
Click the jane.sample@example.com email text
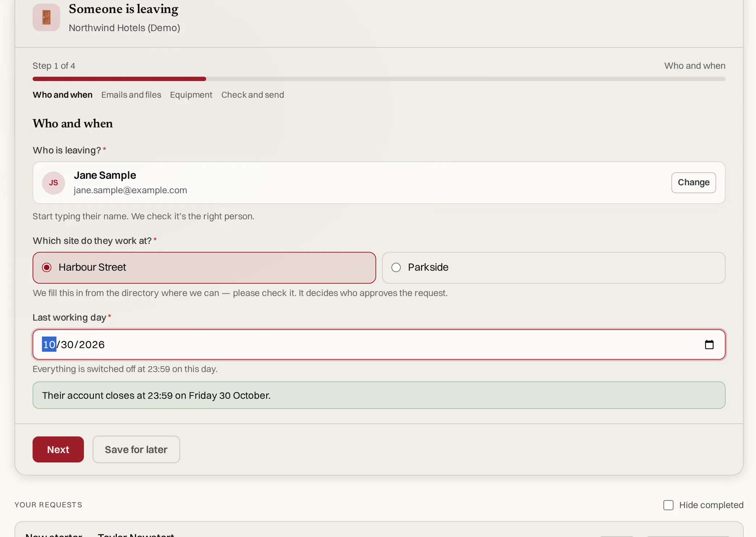[130, 190]
